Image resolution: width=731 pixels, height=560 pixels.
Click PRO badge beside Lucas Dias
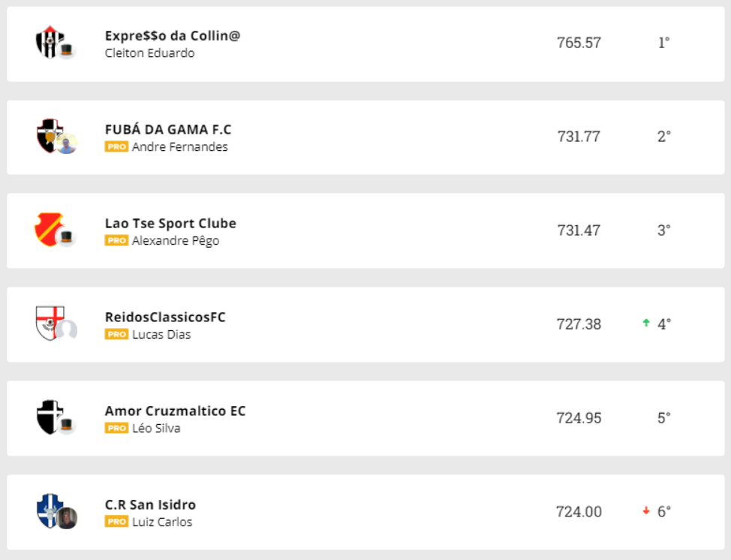116,335
